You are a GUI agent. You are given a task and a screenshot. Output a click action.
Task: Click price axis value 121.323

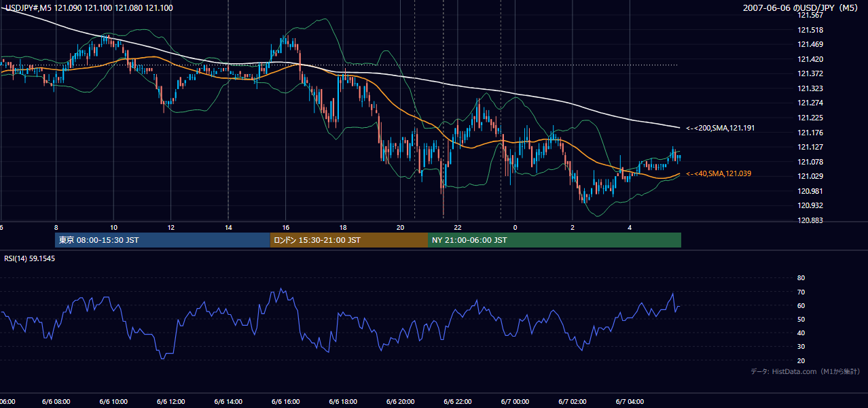pyautogui.click(x=810, y=88)
